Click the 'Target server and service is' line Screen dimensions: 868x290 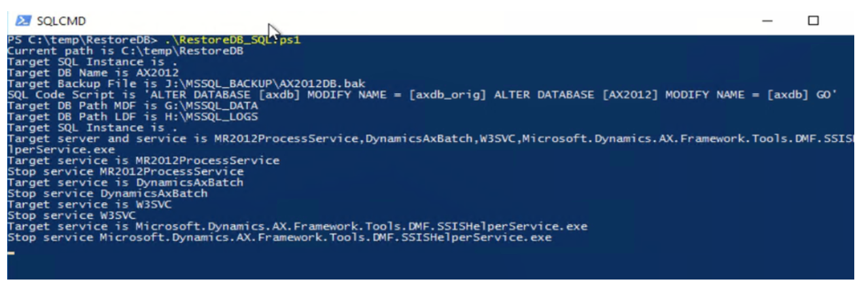click(430, 139)
